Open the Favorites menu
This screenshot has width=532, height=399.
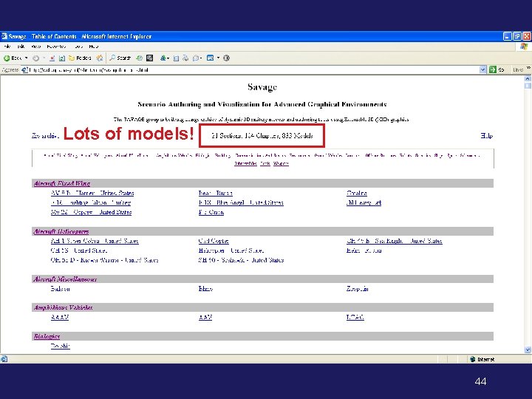pos(56,47)
